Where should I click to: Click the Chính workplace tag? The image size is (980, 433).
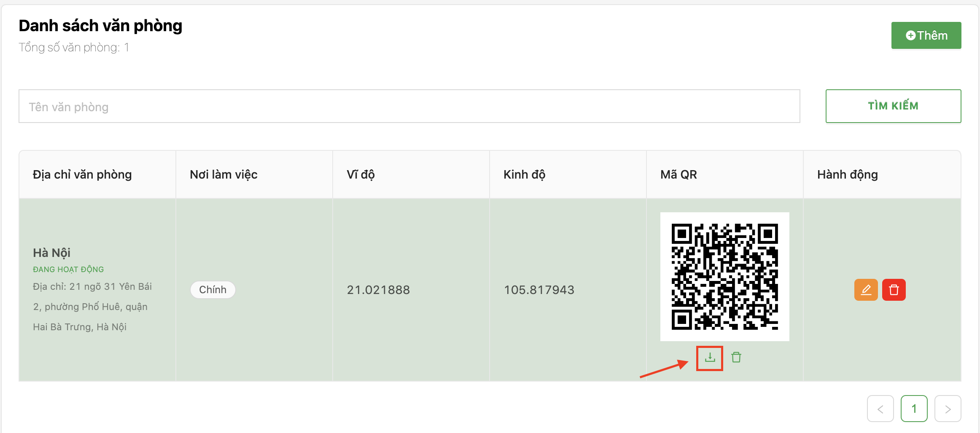(x=213, y=290)
